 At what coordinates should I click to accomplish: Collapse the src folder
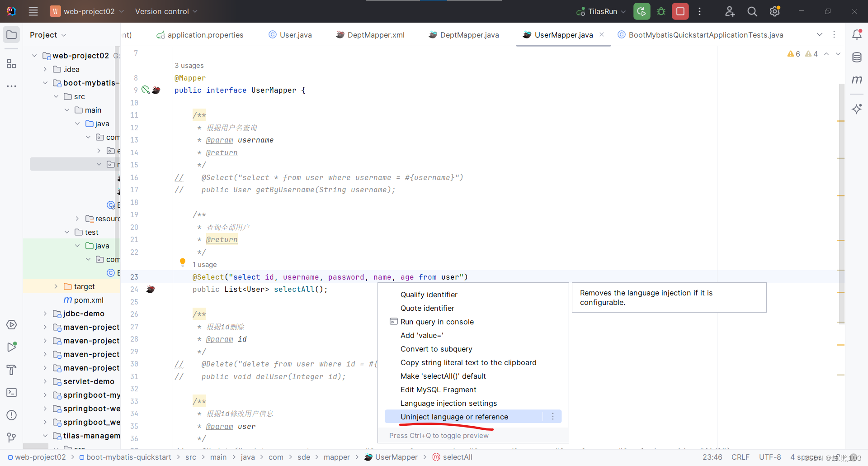tap(56, 96)
